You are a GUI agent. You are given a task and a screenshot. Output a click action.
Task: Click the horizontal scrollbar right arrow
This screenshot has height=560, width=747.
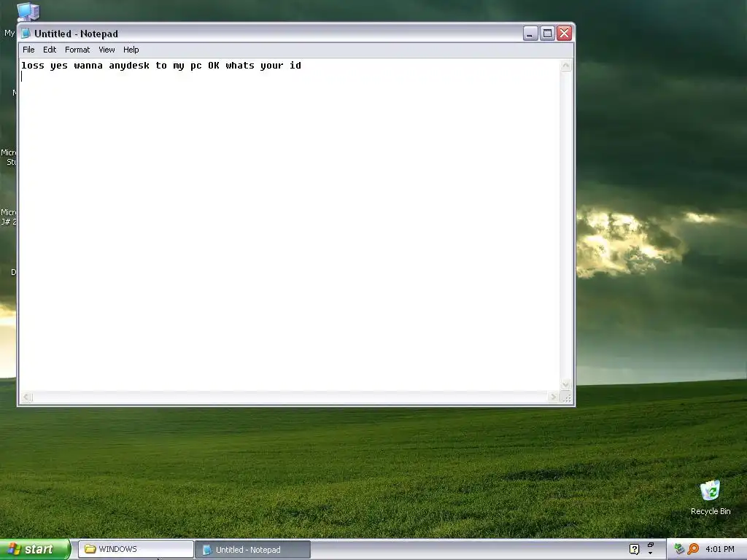(x=553, y=397)
